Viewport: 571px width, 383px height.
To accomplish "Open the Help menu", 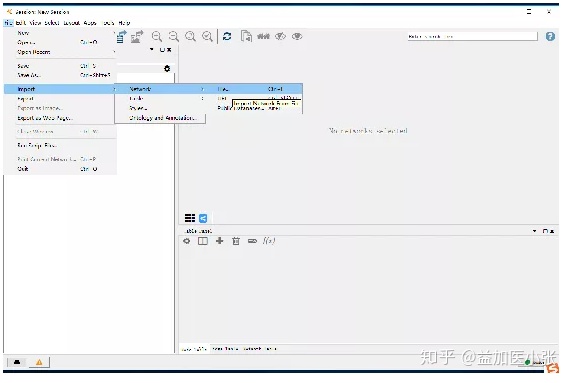I will [124, 23].
